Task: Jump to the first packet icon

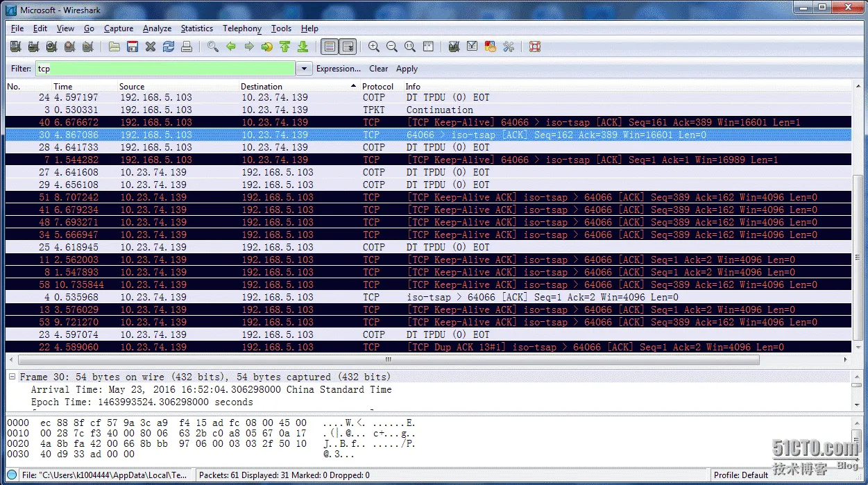Action: 284,46
